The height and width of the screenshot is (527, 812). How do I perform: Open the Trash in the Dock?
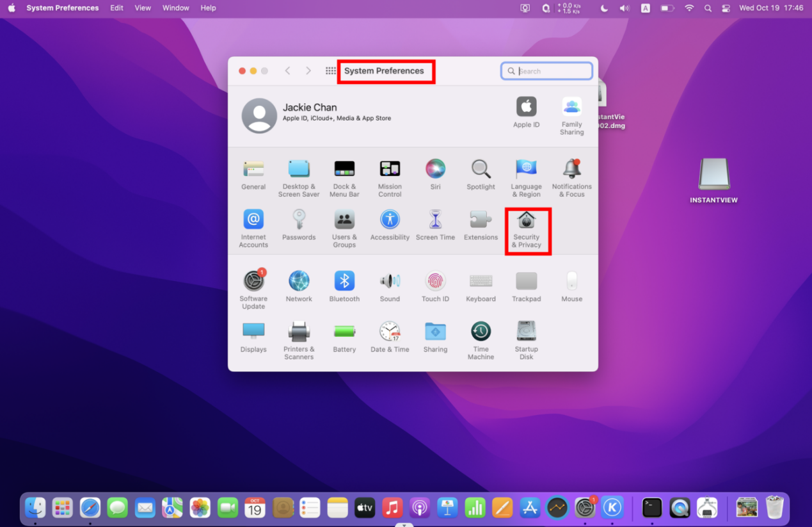point(774,508)
